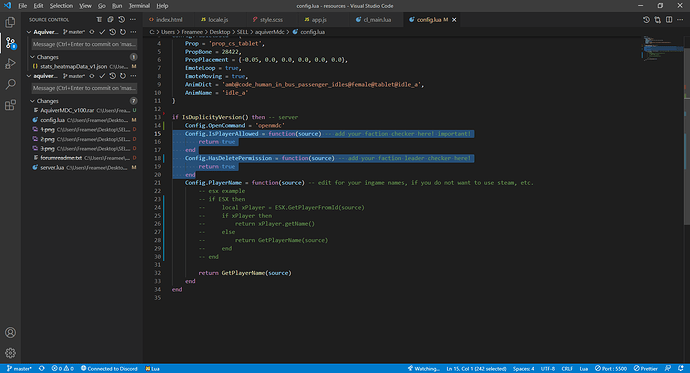Commit changes in second aquiver repository checkmark

pos(102,76)
